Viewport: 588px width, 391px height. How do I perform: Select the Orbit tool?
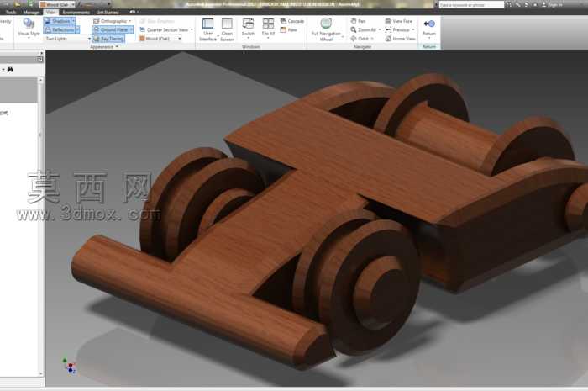(360, 39)
